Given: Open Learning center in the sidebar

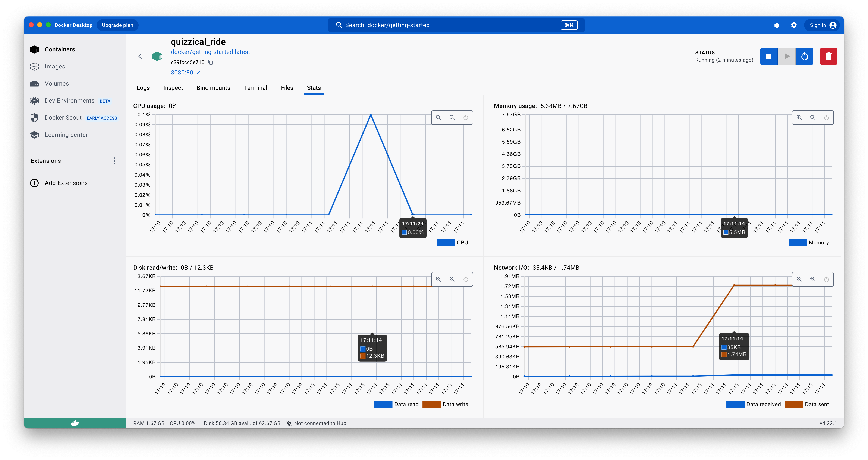Looking at the screenshot, I should point(75,135).
